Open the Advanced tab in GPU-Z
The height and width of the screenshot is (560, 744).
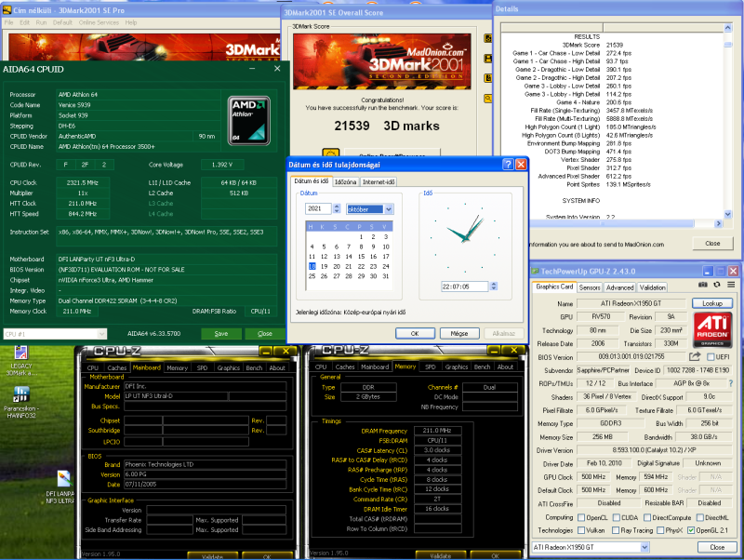pos(619,287)
